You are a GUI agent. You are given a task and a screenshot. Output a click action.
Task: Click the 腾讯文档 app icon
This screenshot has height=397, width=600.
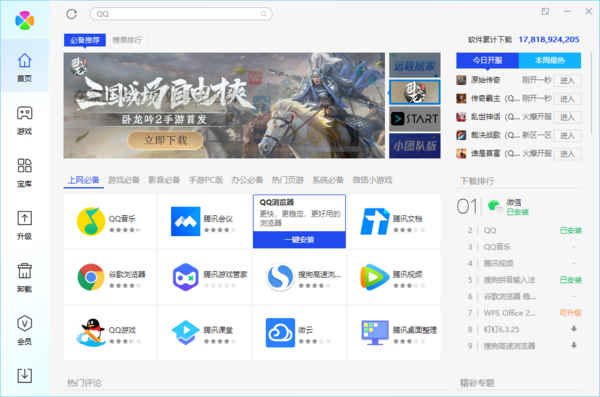tap(375, 221)
